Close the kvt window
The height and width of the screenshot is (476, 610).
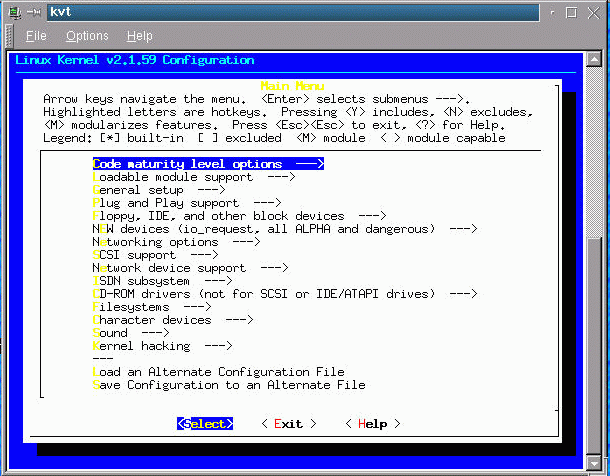pos(594,12)
